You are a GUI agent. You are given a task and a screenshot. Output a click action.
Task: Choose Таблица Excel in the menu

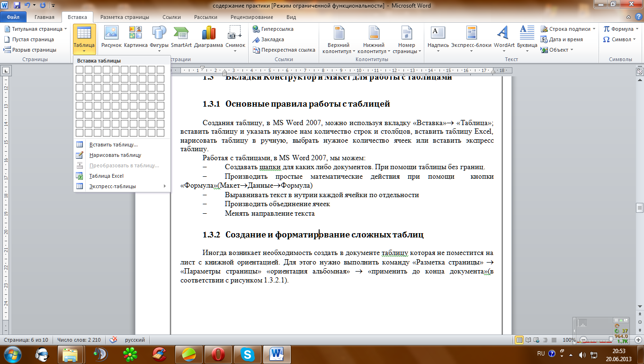coord(122,176)
